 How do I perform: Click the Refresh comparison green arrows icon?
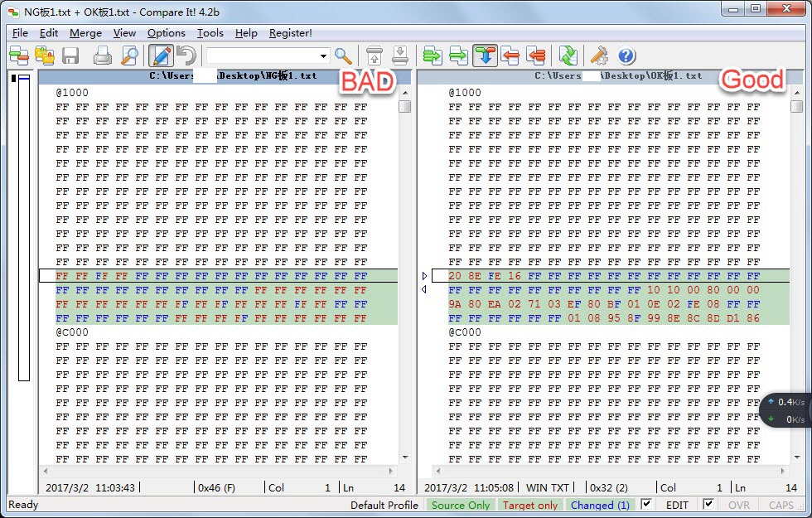click(x=568, y=56)
